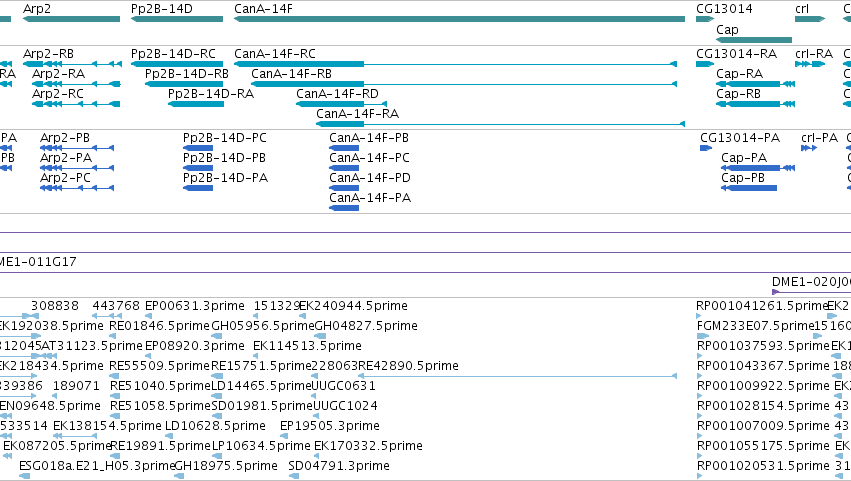
Task: Click the RP001020531.5prime EST label
Action: [x=763, y=466]
